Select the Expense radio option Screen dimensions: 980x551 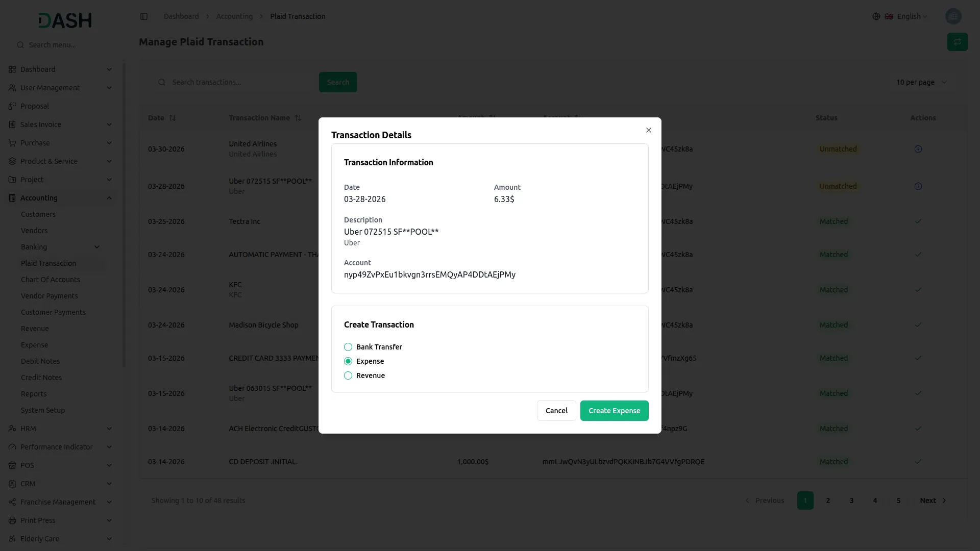click(x=348, y=361)
